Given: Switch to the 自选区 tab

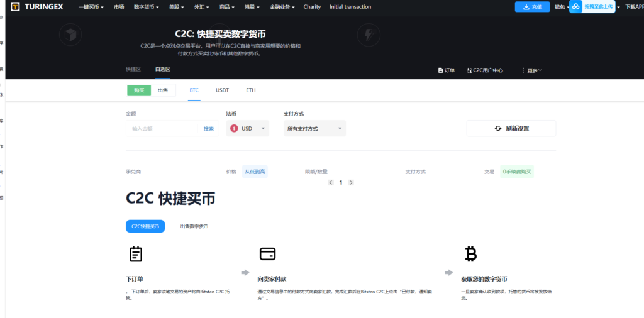Looking at the screenshot, I should pos(163,69).
